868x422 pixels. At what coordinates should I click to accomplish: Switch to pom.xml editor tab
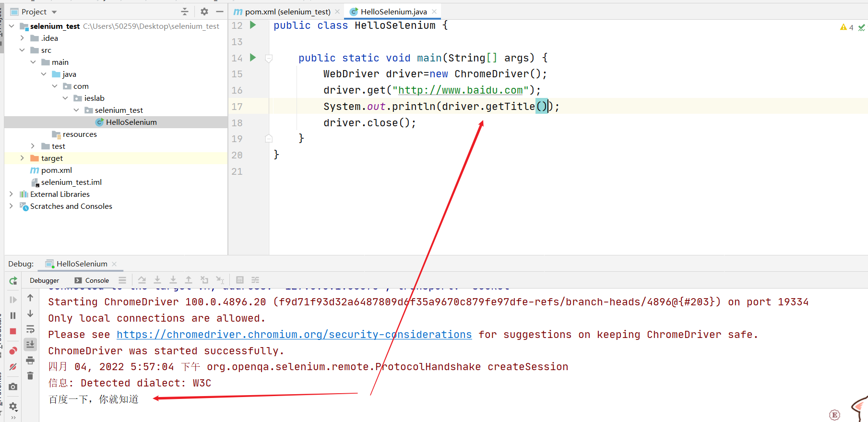(x=287, y=12)
